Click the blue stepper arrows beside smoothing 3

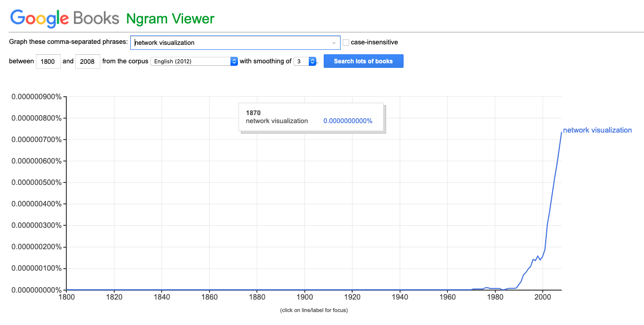tap(313, 61)
